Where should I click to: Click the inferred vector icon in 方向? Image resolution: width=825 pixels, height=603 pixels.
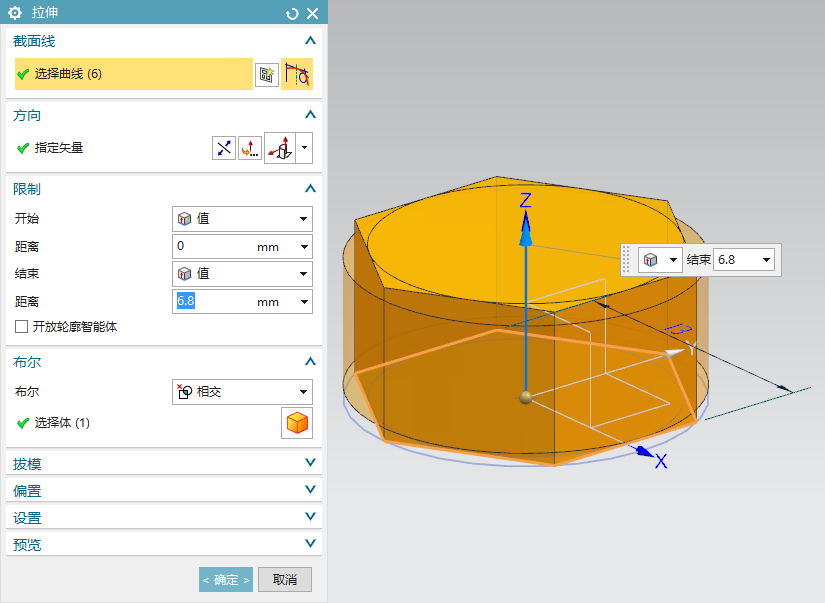[x=280, y=148]
